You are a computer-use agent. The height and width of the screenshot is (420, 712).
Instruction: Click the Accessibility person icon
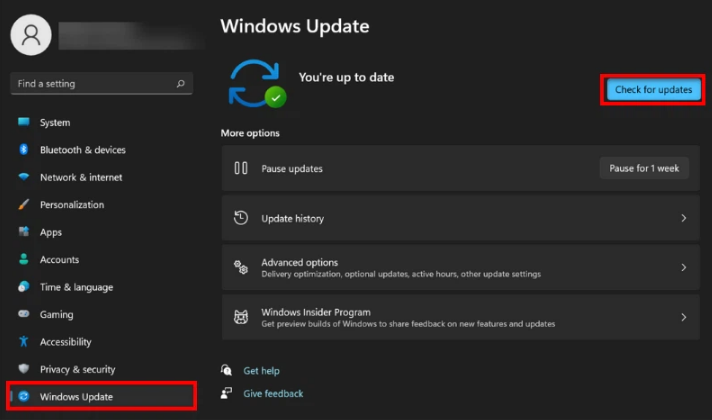[23, 342]
